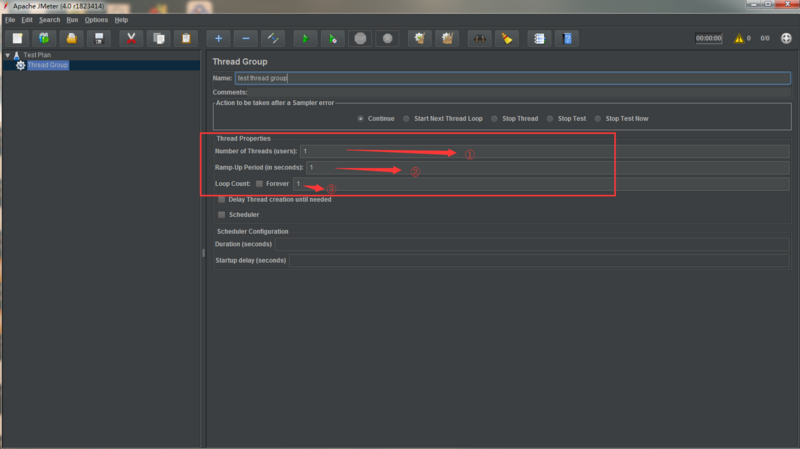
Task: Click the Paste clipboard icon
Action: (186, 38)
